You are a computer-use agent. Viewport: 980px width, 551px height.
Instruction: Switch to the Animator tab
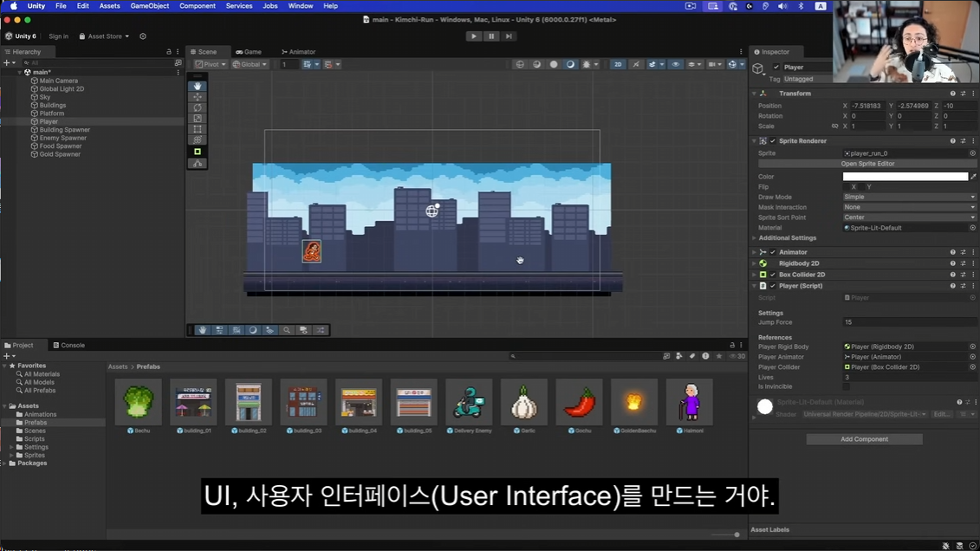(298, 52)
